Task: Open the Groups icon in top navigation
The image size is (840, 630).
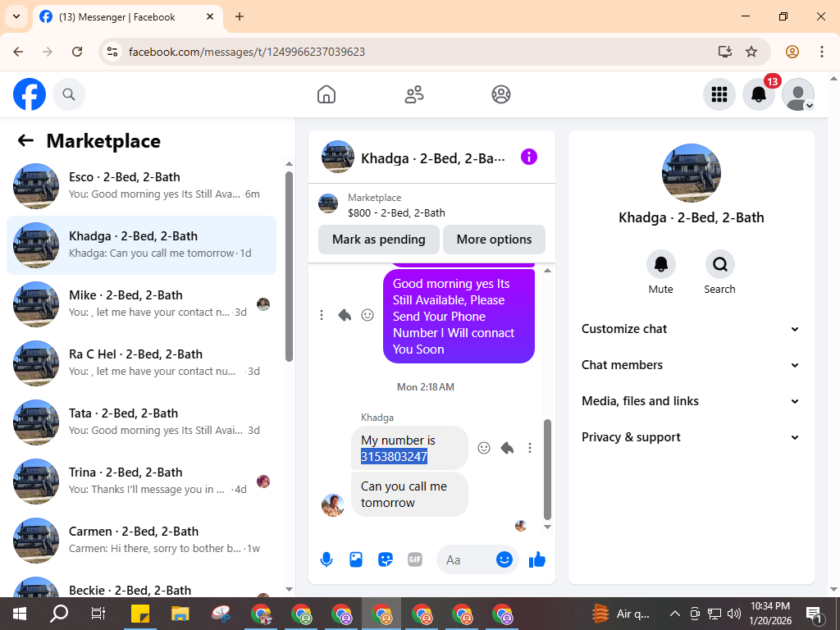Action: (x=501, y=94)
